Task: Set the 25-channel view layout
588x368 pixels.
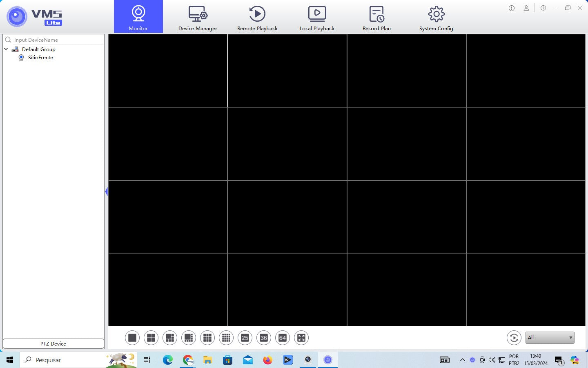Action: click(x=245, y=338)
